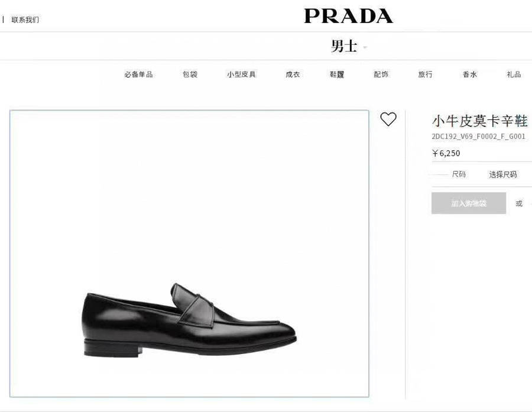The height and width of the screenshot is (412, 532).
Task: Click the 联系我们 contact link
Action: pyautogui.click(x=25, y=20)
